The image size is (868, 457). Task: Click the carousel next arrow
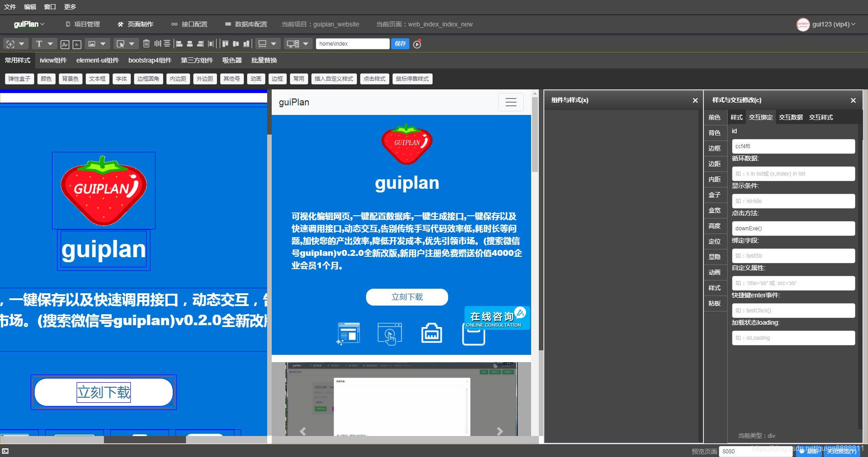tap(500, 431)
